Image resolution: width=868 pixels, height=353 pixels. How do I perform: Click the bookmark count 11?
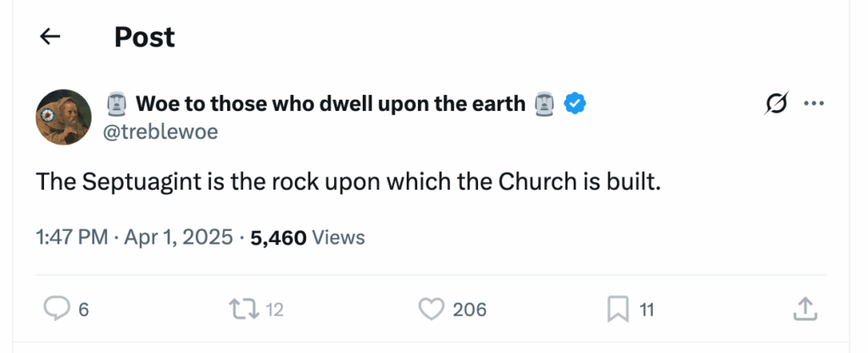pyautogui.click(x=646, y=310)
